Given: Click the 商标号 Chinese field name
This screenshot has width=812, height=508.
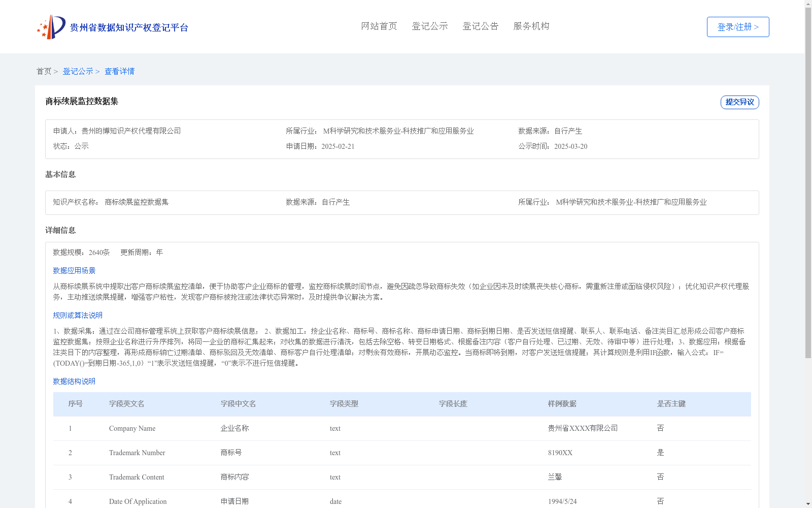Looking at the screenshot, I should 231,453.
